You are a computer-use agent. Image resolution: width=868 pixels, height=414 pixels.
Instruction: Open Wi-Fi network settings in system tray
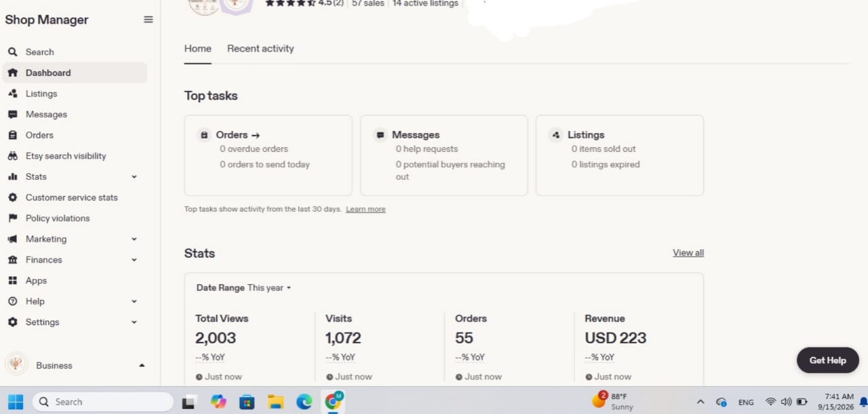770,402
